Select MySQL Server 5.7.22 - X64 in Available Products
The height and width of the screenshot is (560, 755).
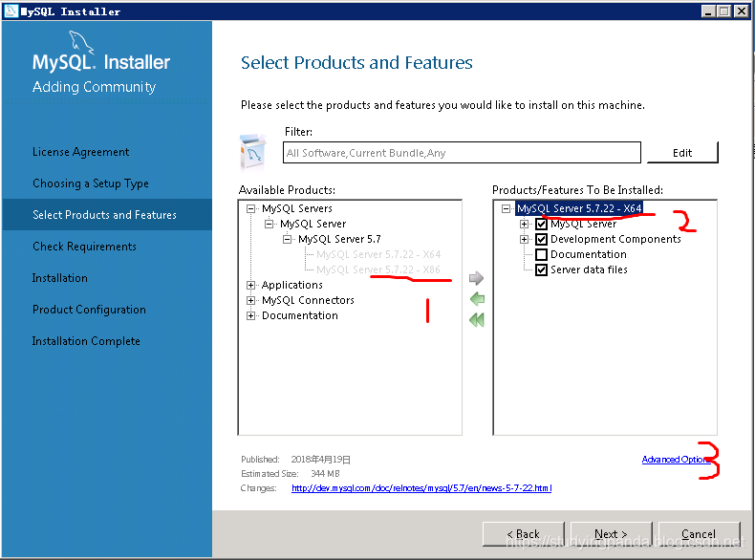[378, 254]
